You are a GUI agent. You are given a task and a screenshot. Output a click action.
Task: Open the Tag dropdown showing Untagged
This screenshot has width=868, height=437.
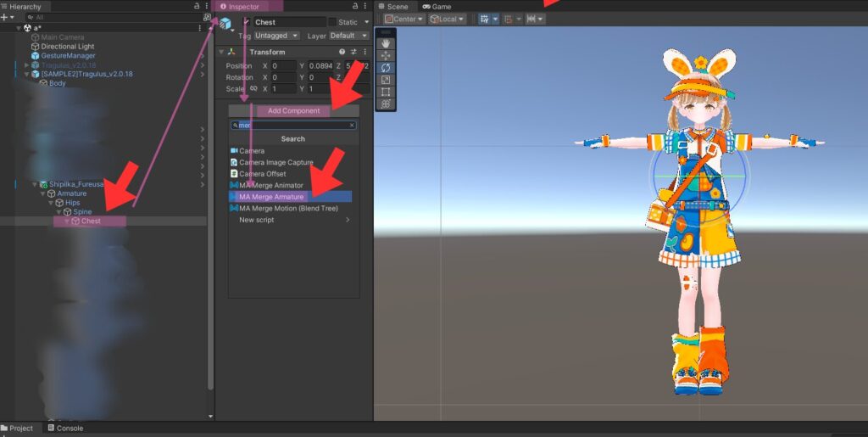click(x=277, y=36)
